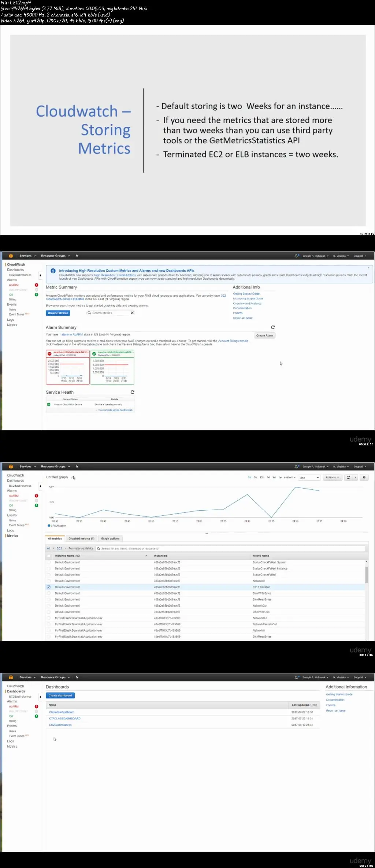Screen dimensions: 375x868
Task: Open the Monitoring Scripts Guide link
Action: click(248, 299)
